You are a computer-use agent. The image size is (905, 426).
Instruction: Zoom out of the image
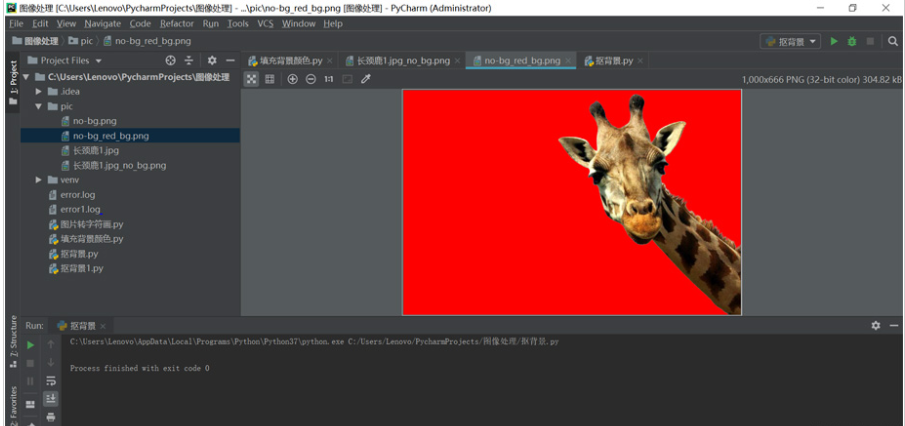pyautogui.click(x=311, y=79)
